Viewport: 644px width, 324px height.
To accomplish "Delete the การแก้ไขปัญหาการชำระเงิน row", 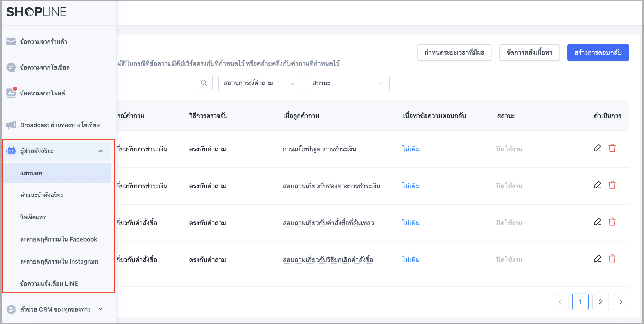I will pyautogui.click(x=612, y=148).
